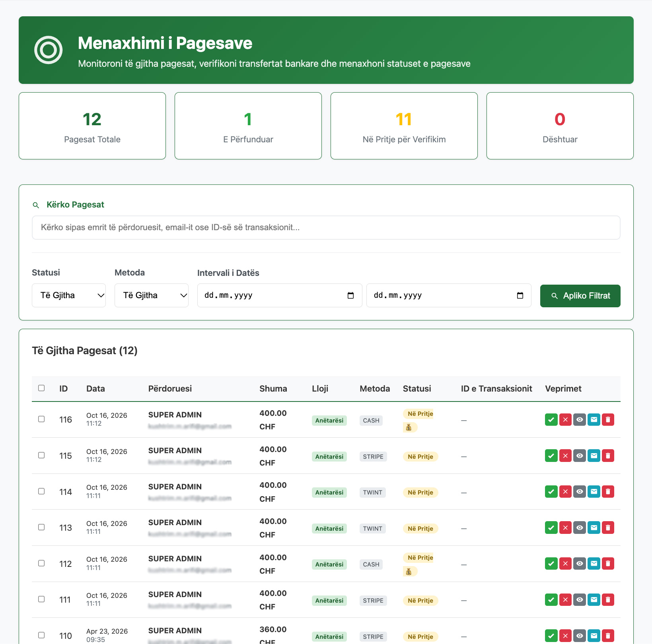Select checkbox for payment 115
The image size is (652, 644).
41,455
